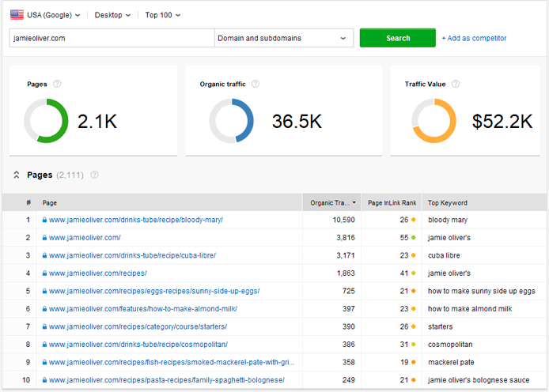Click the $52.2K traffic value total
This screenshot has height=392, width=549.
(x=502, y=122)
